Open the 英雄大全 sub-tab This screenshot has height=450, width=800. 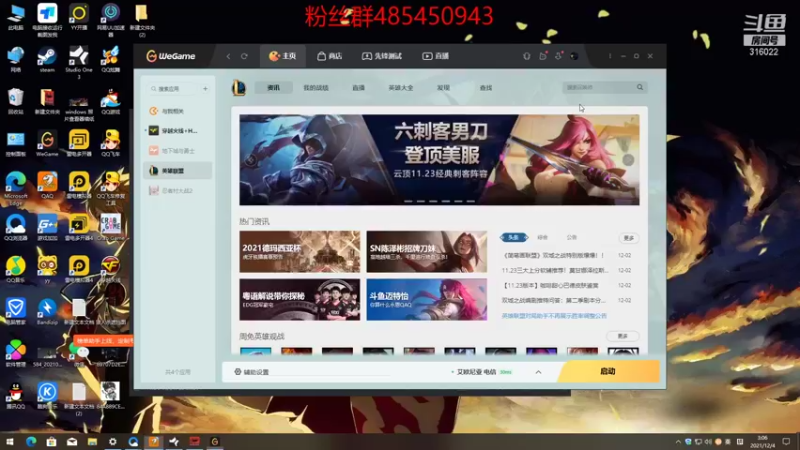(401, 88)
